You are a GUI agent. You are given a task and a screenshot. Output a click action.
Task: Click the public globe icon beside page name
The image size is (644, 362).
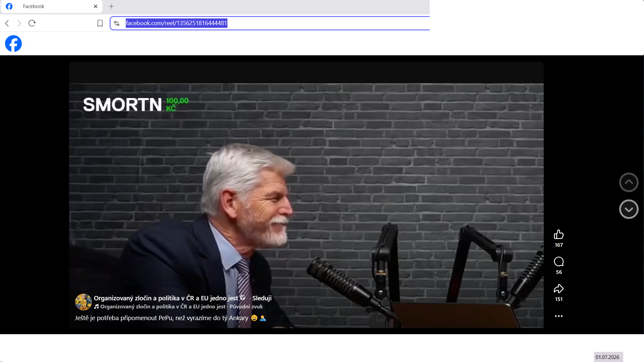[x=243, y=298]
